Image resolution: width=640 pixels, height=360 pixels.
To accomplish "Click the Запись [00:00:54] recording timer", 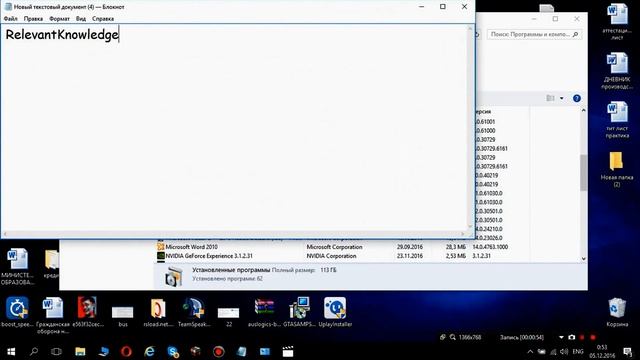I will click(522, 338).
